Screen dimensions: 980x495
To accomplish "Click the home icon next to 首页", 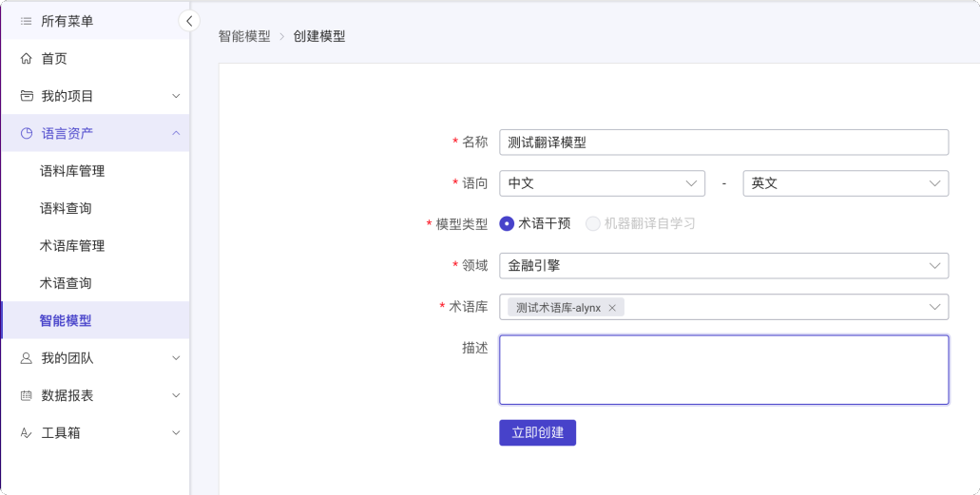I will pyautogui.click(x=27, y=59).
